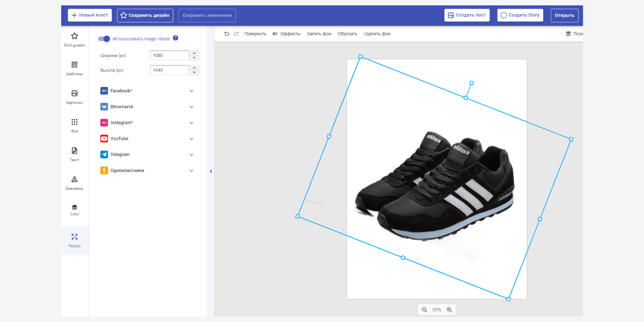Screen dimensions: 644x322
Task: Click the Создать пост button
Action: (x=467, y=15)
